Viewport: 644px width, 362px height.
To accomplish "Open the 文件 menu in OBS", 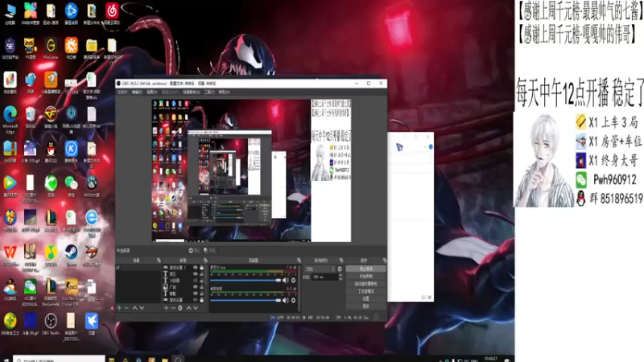I will (x=122, y=92).
